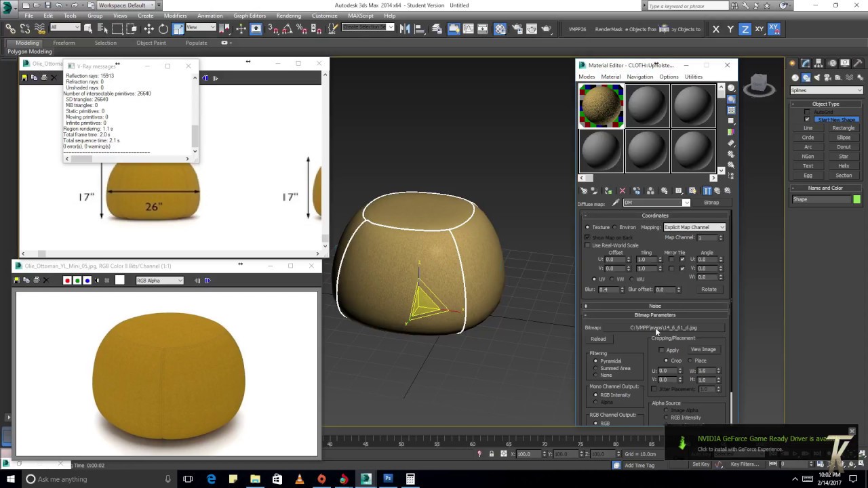Click the Select and Link tool
This screenshot has height=488, width=868.
10,29
